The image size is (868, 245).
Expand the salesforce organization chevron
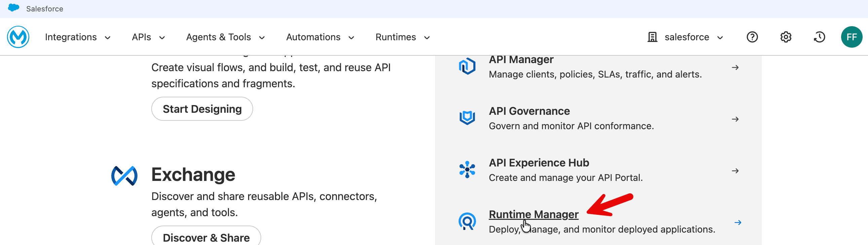pyautogui.click(x=720, y=38)
